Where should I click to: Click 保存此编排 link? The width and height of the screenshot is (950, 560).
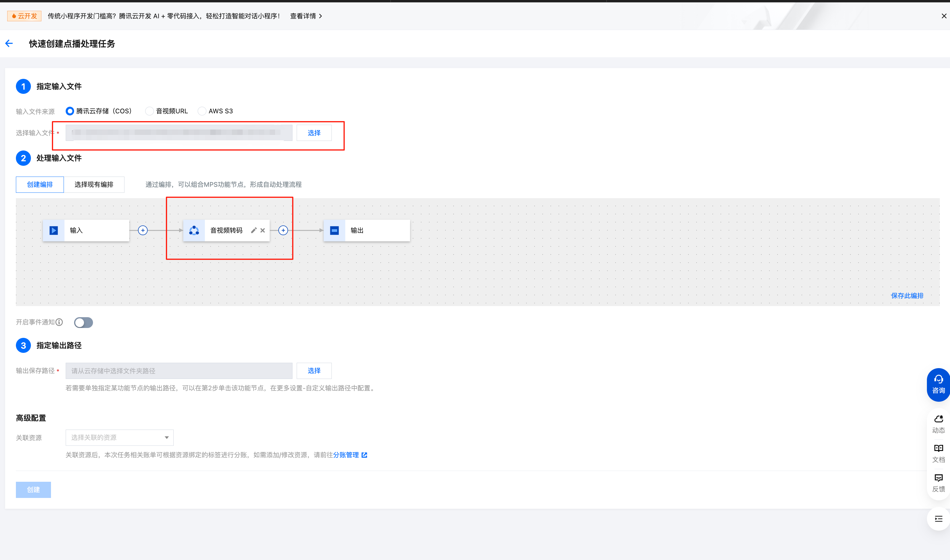click(907, 296)
